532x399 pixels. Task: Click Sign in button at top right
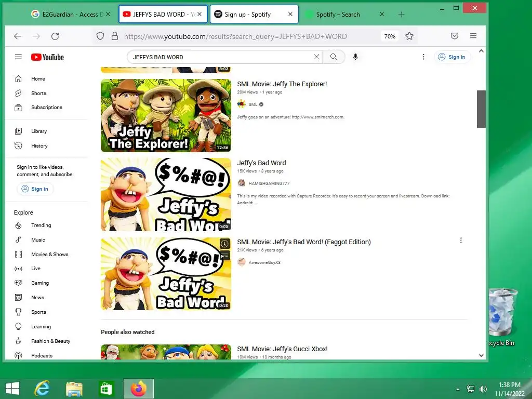click(x=453, y=57)
